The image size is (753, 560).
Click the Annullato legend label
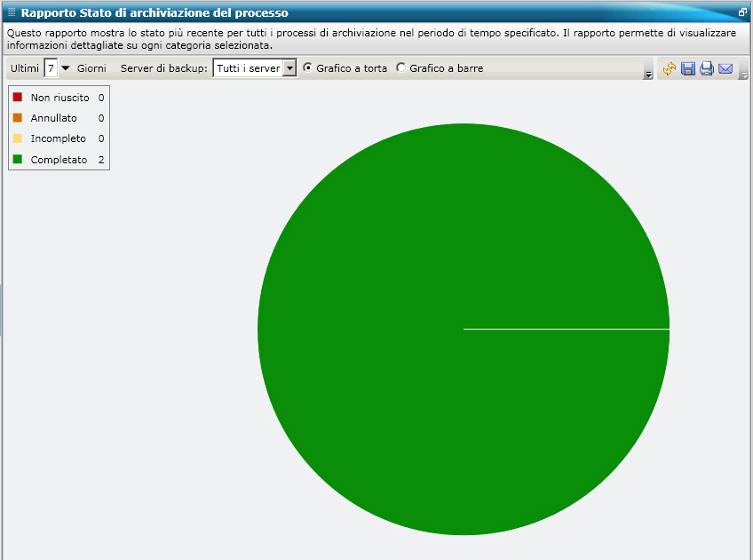54,118
